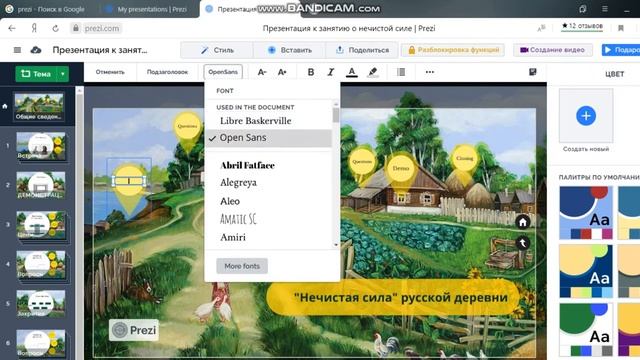Screen dimensions: 640x360
Task: Open browser menu icon
Action: point(605,9)
